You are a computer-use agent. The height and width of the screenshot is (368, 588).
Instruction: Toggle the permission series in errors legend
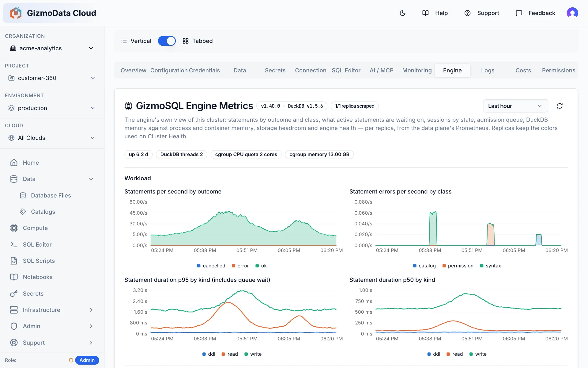tap(458, 266)
